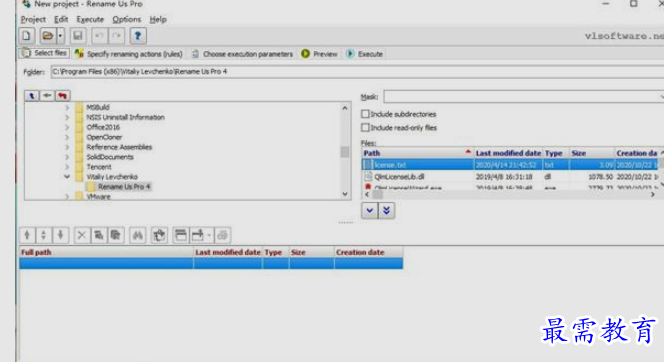Click the New project toolbar icon

coord(27,36)
